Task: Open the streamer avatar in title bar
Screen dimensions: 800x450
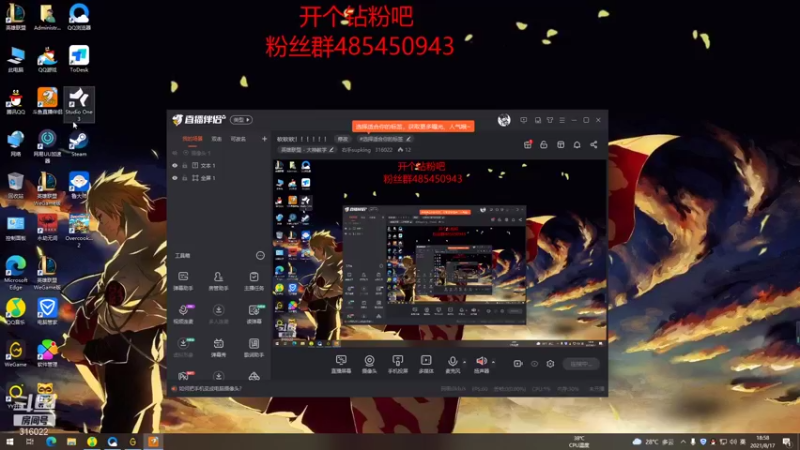Action: (504, 120)
